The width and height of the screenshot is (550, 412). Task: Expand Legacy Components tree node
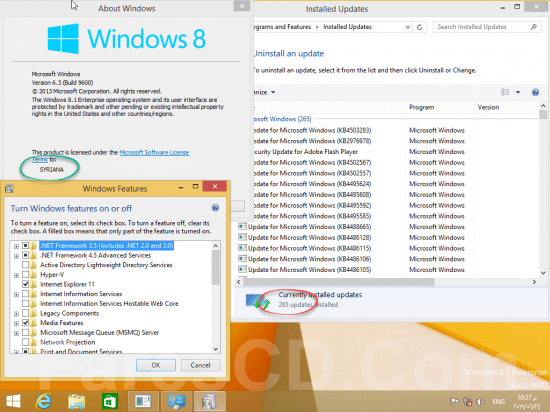click(x=16, y=314)
